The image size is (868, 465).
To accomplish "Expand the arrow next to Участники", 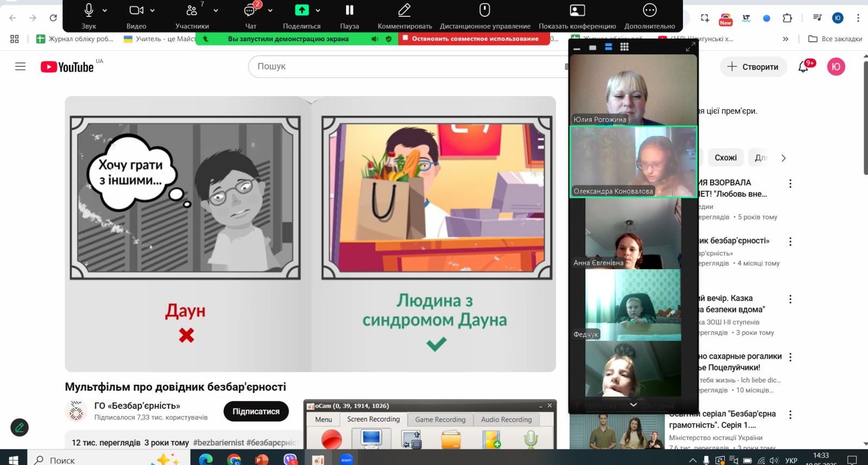I will [216, 10].
